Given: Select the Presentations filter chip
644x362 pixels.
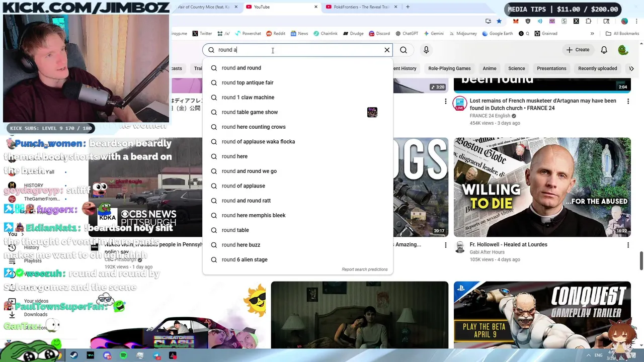Looking at the screenshot, I should (x=551, y=68).
